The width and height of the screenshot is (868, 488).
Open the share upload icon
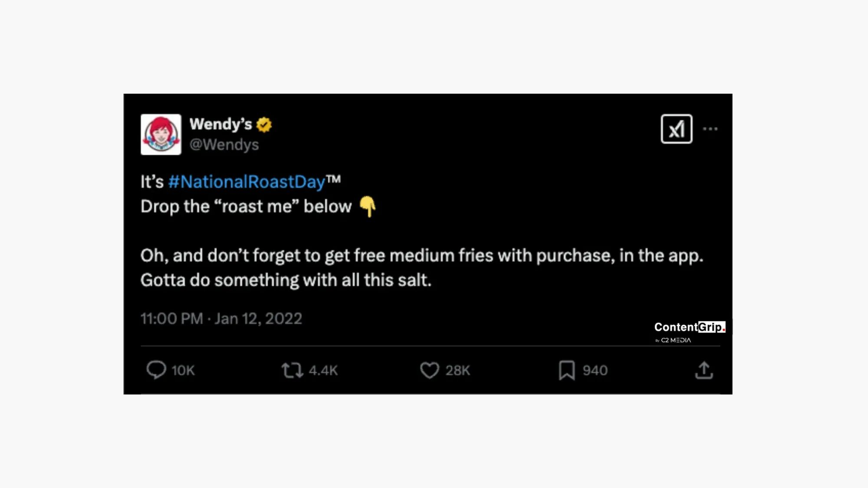click(x=705, y=370)
